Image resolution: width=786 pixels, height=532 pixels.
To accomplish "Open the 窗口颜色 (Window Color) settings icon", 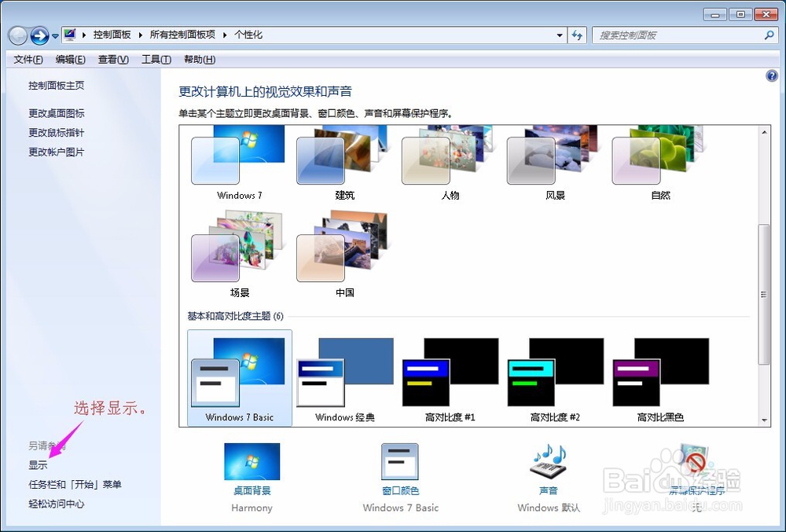I will pos(400,461).
